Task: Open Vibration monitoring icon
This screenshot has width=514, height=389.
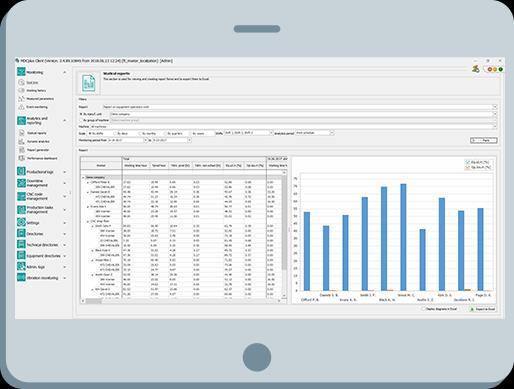Action: [x=21, y=277]
